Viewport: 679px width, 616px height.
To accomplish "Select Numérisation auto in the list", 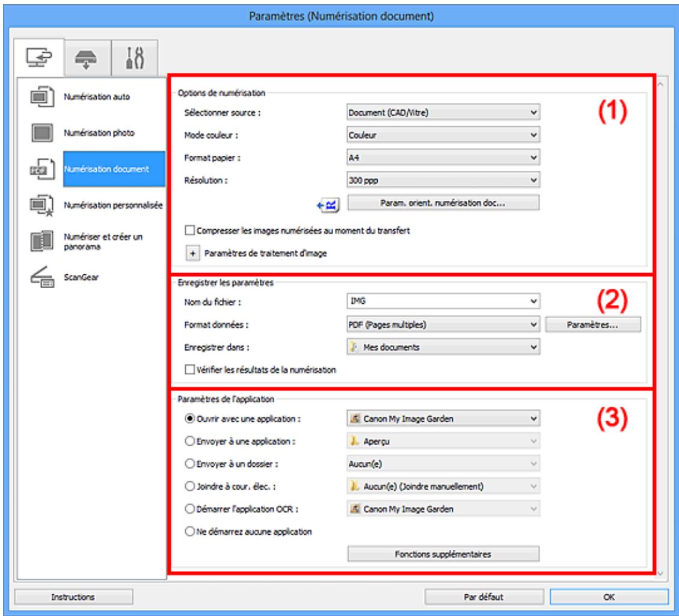I will (97, 97).
